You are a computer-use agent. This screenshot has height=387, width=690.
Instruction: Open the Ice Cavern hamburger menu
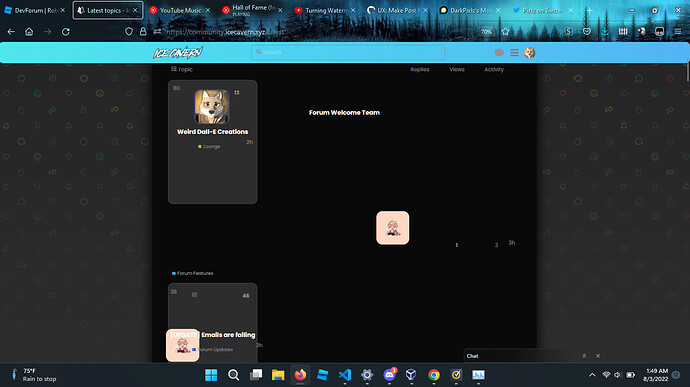pos(514,53)
